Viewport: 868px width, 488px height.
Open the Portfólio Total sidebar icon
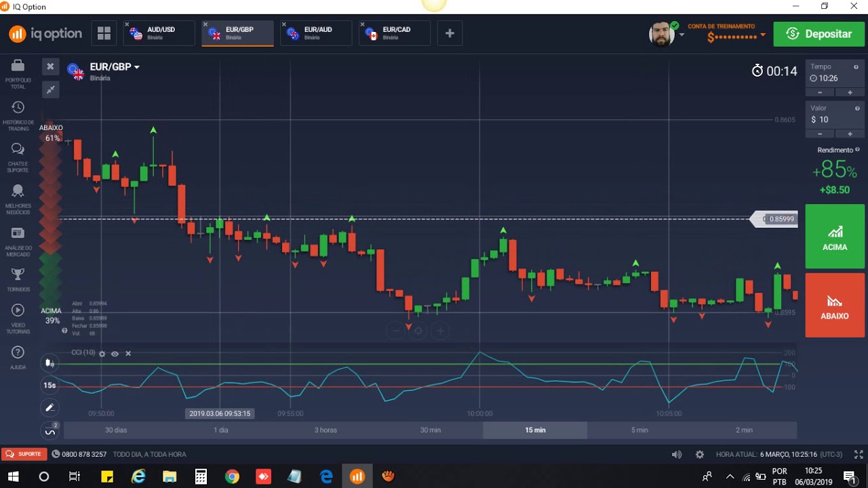click(x=18, y=66)
